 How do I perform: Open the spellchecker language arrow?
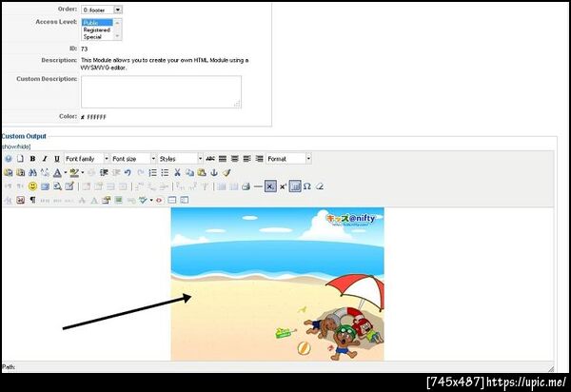pyautogui.click(x=151, y=200)
